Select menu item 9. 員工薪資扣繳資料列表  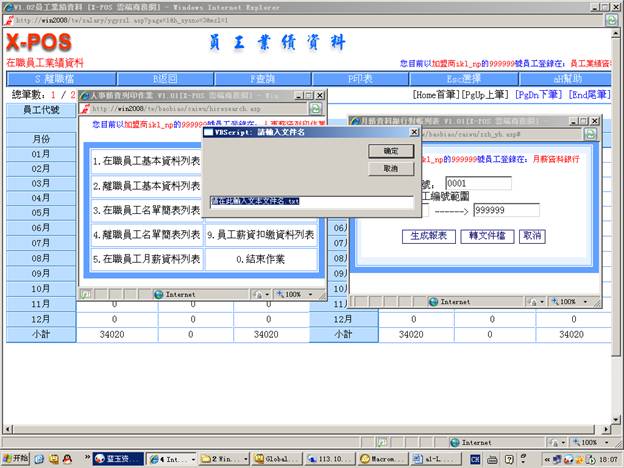[x=261, y=235]
